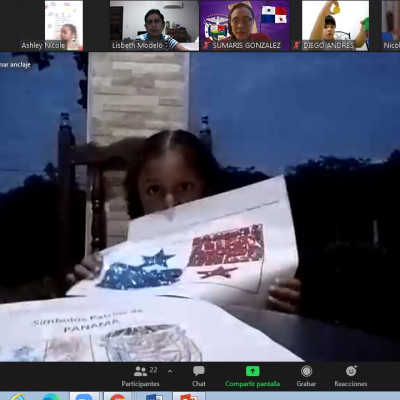
Task: Open the Reacciones emoji menu
Action: pyautogui.click(x=351, y=377)
